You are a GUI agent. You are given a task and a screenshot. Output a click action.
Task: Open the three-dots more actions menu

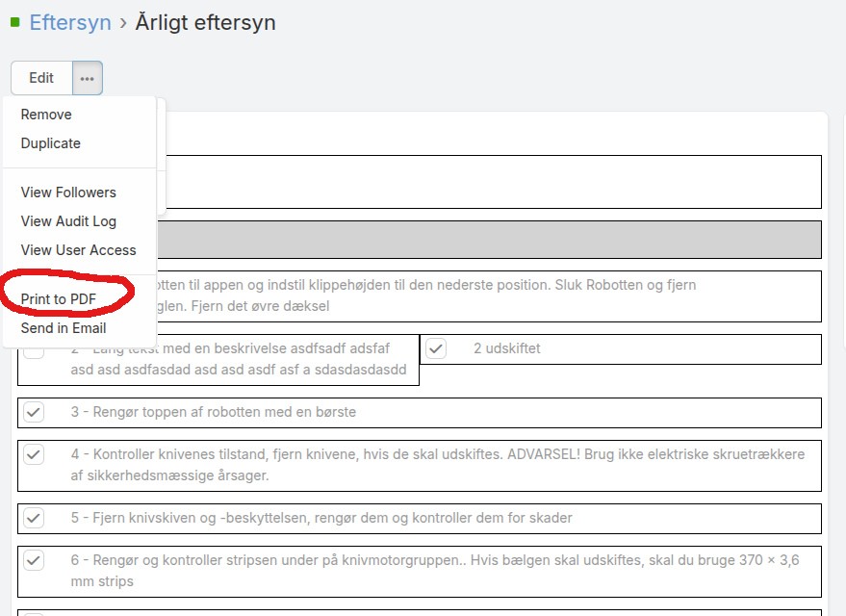point(88,78)
